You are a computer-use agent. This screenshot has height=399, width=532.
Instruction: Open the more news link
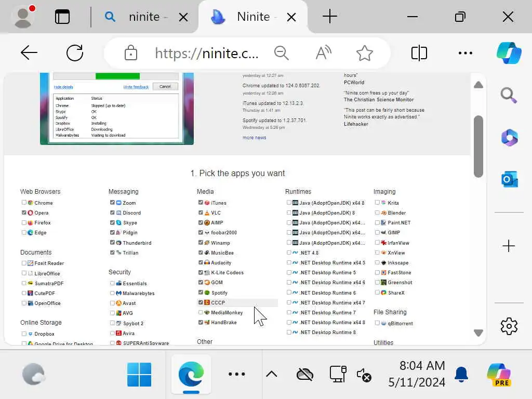pos(255,137)
